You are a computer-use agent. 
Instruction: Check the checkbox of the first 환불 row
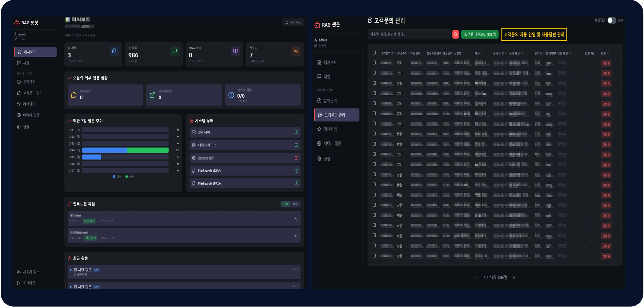[x=374, y=83]
